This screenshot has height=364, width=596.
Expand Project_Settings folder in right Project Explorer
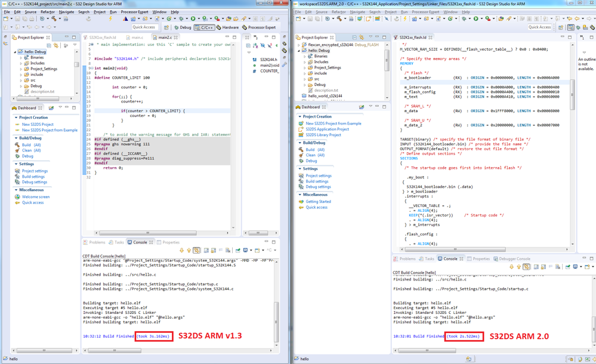tap(305, 67)
